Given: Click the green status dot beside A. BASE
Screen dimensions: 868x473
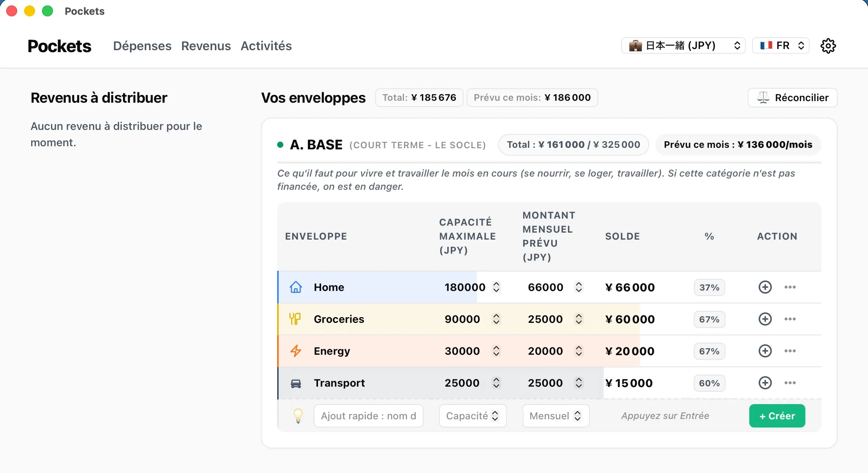Looking at the screenshot, I should click(280, 145).
